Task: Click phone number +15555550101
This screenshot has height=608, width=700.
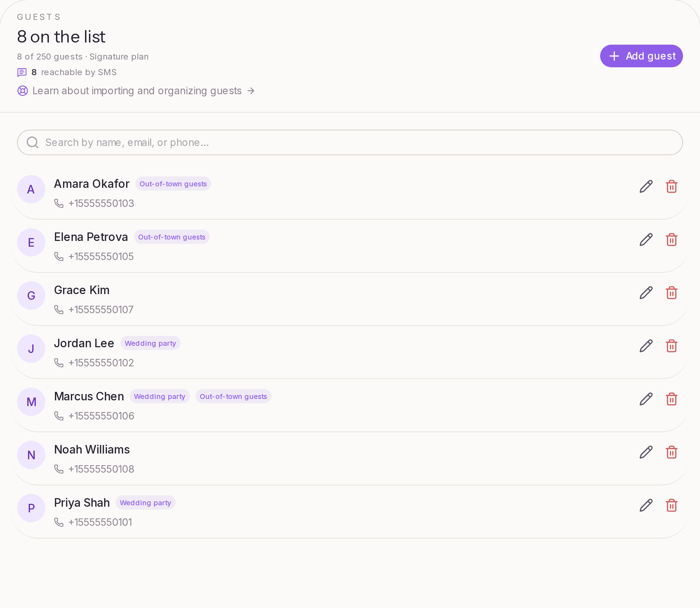Action: click(100, 522)
